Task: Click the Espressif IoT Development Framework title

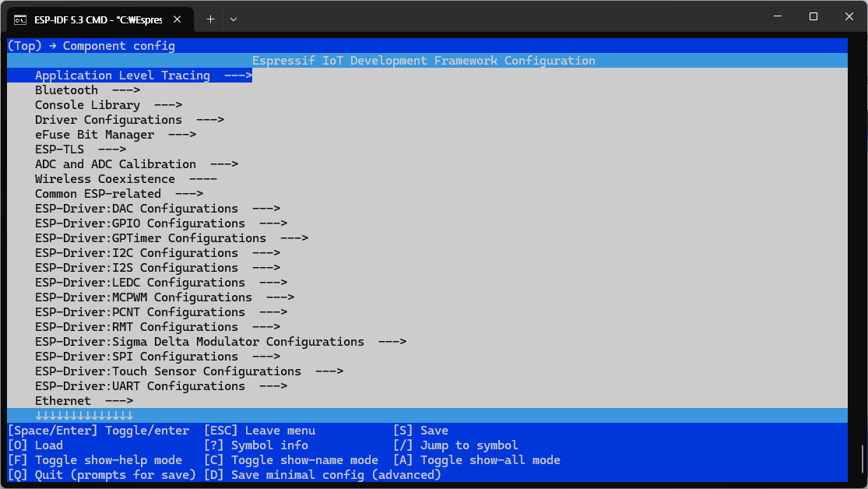Action: pyautogui.click(x=423, y=61)
